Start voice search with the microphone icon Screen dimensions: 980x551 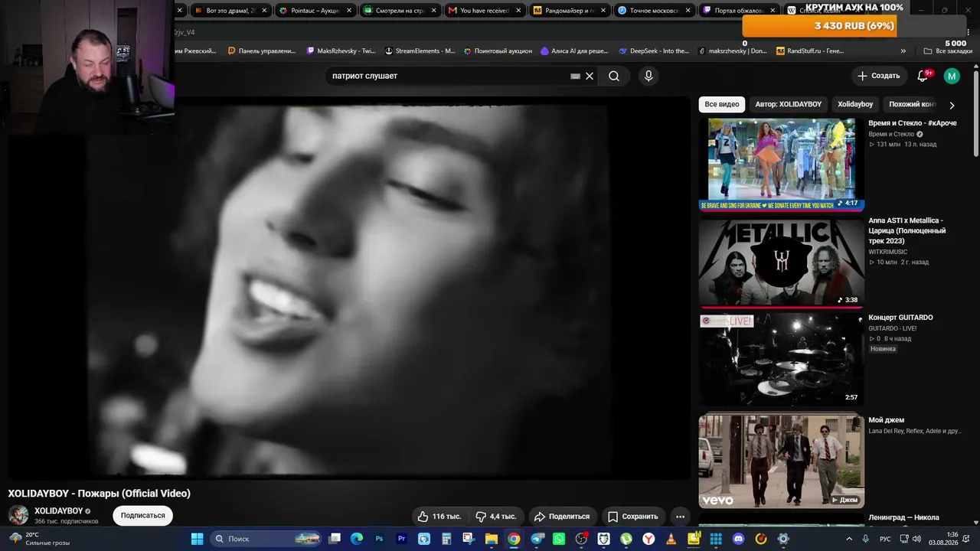click(648, 76)
